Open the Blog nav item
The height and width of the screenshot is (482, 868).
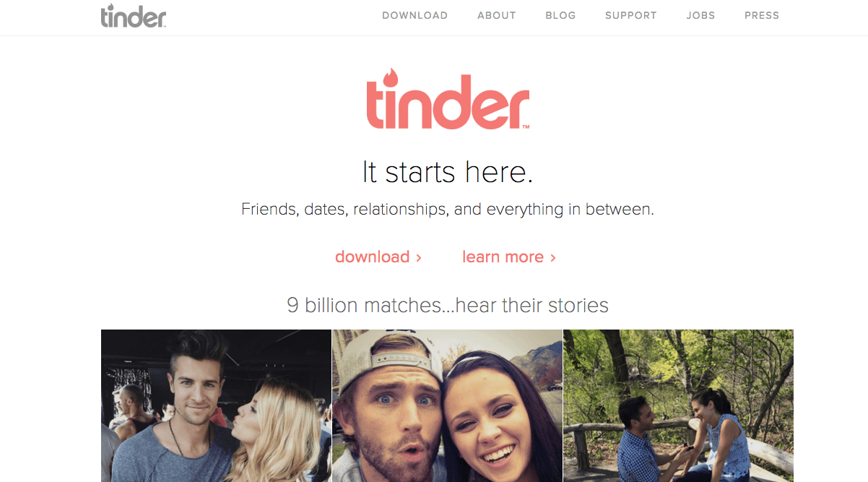pyautogui.click(x=560, y=15)
